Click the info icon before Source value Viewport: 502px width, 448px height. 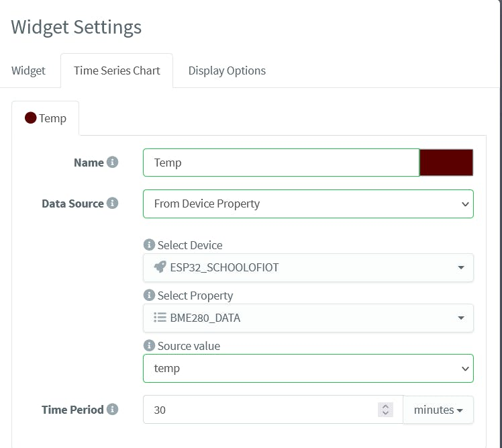click(149, 346)
